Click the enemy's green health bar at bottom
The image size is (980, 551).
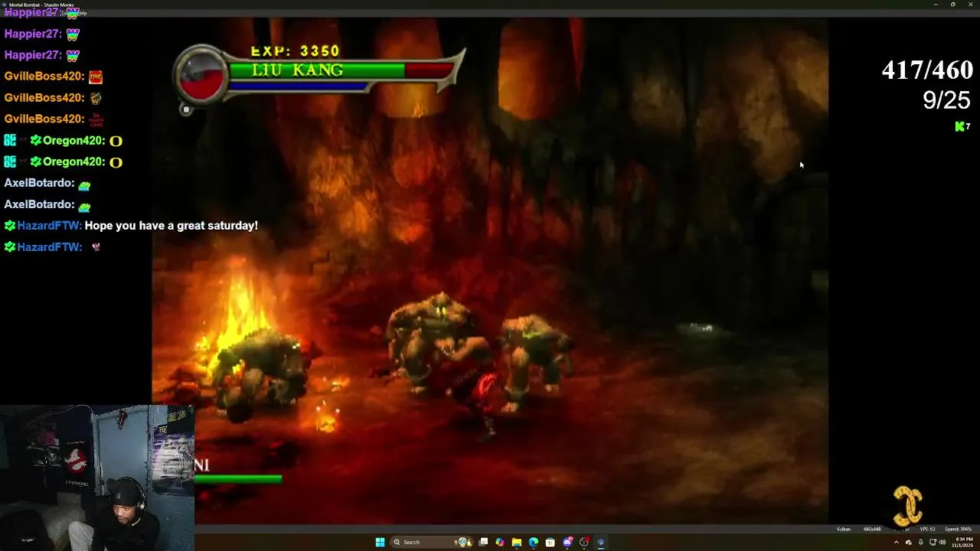point(238,479)
